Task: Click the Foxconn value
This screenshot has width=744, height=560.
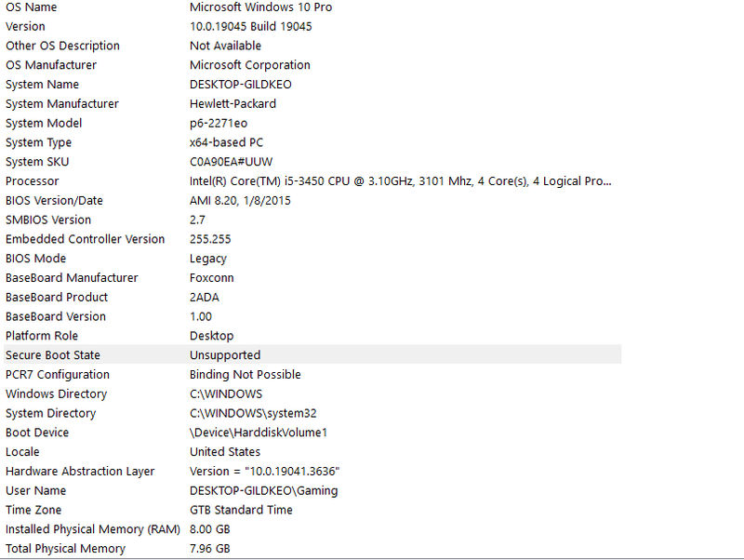Action: pyautogui.click(x=212, y=278)
